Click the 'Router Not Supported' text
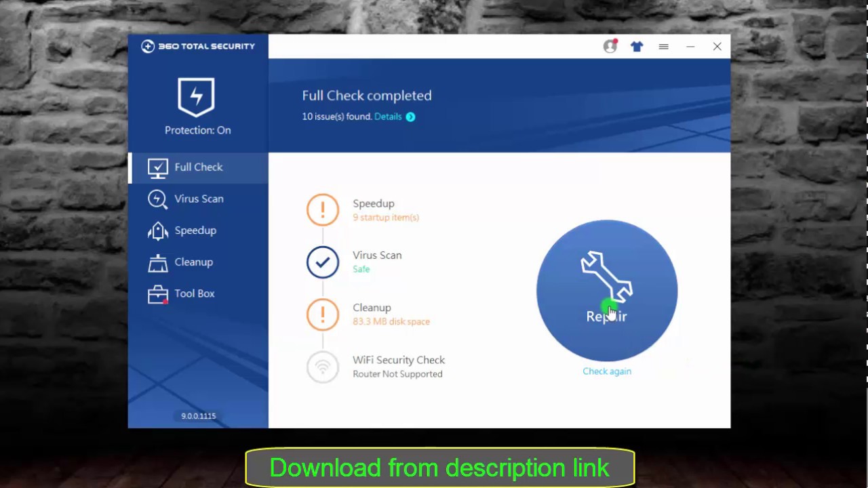The width and height of the screenshot is (868, 488). [397, 374]
